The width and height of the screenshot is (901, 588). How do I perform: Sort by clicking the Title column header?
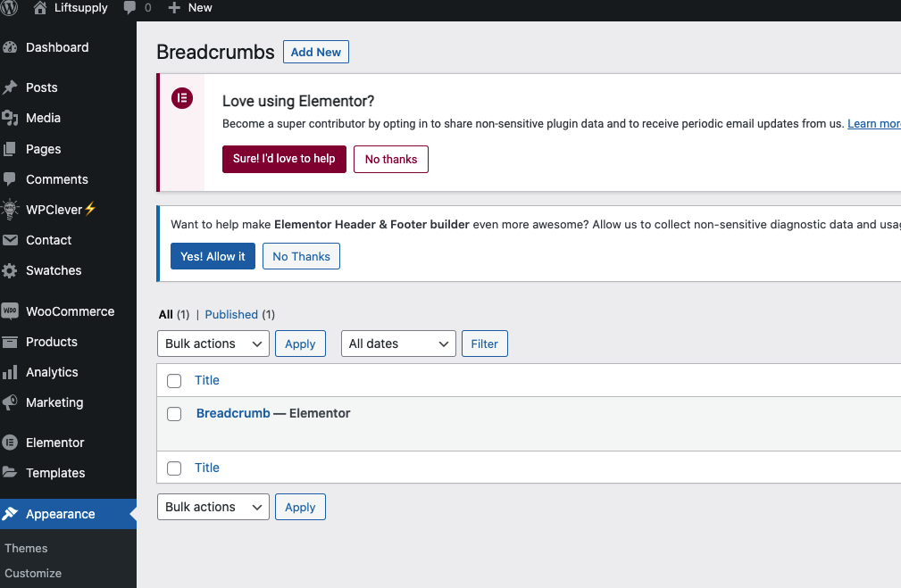[x=207, y=380]
